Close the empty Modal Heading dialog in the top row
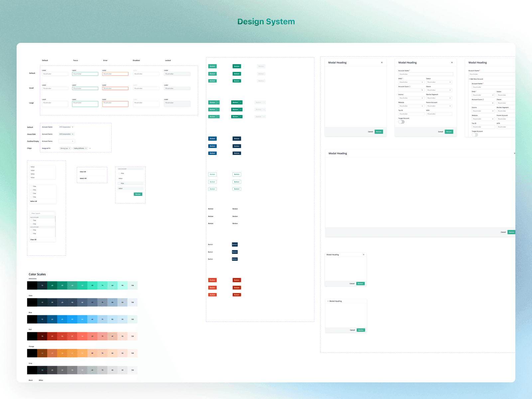 382,63
